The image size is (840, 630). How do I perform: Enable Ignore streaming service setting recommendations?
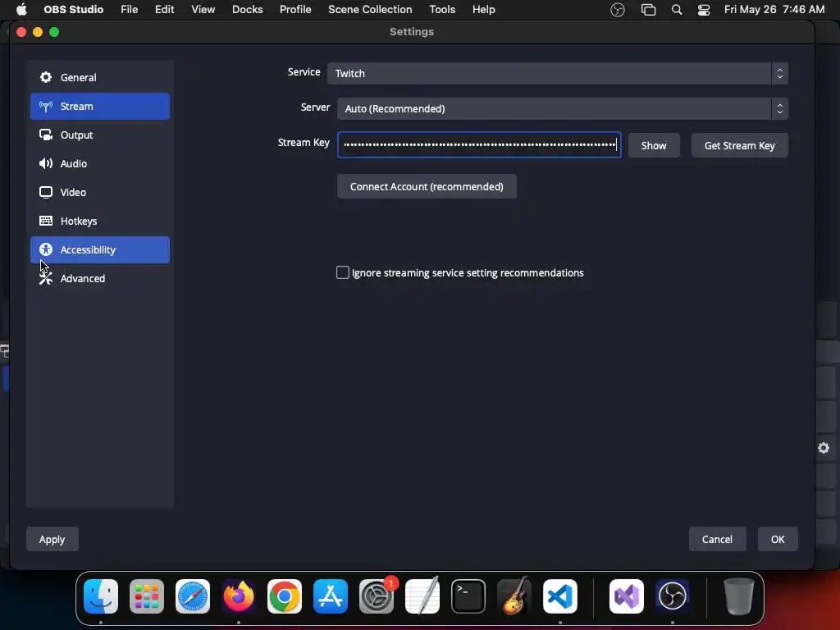click(x=343, y=272)
